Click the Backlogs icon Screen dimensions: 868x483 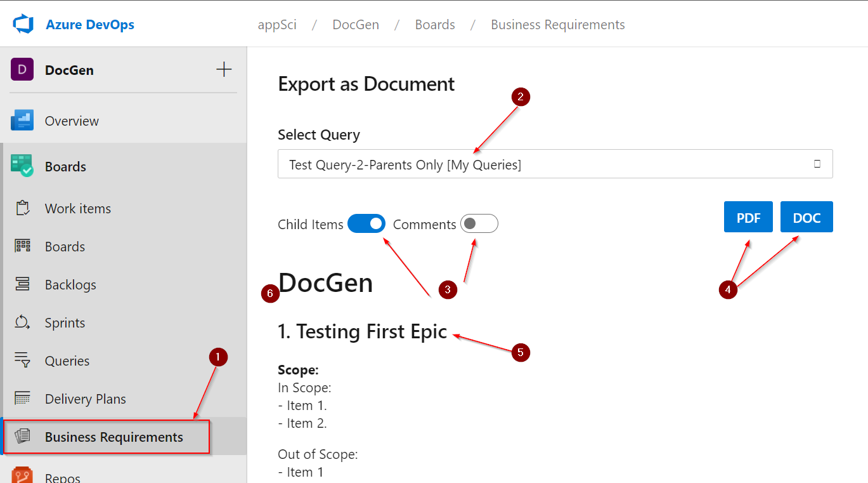[x=23, y=284]
